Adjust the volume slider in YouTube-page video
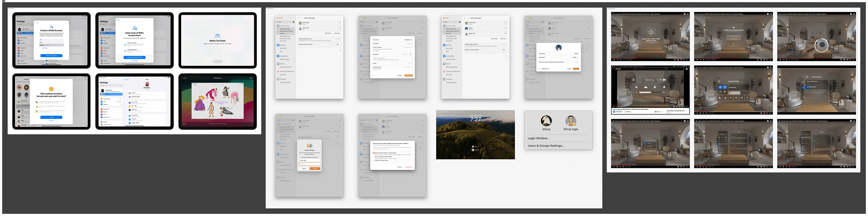 pyautogui.click(x=650, y=92)
